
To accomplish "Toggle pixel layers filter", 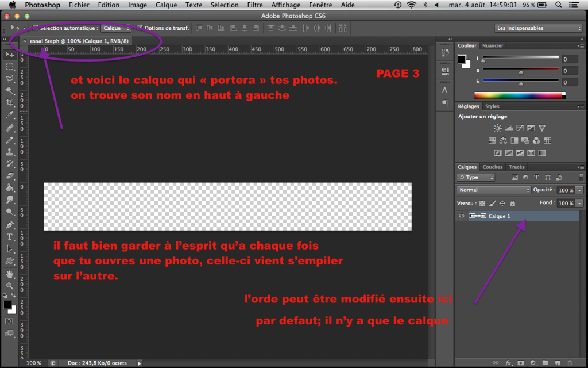I will [514, 177].
